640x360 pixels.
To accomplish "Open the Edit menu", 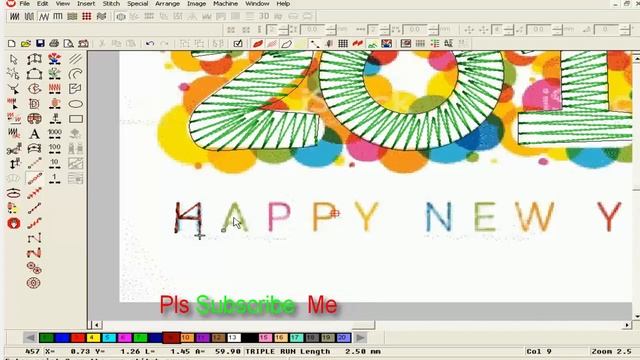I will (42, 4).
